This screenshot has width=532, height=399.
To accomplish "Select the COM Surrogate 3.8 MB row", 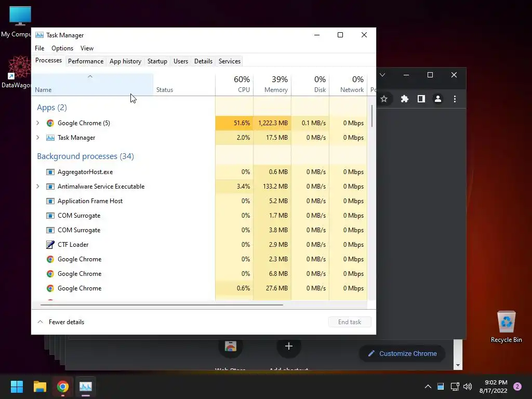I will coord(199,230).
